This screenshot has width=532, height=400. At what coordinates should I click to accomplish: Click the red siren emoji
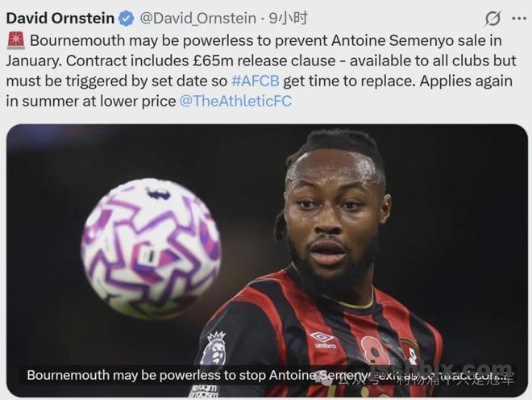(x=15, y=40)
